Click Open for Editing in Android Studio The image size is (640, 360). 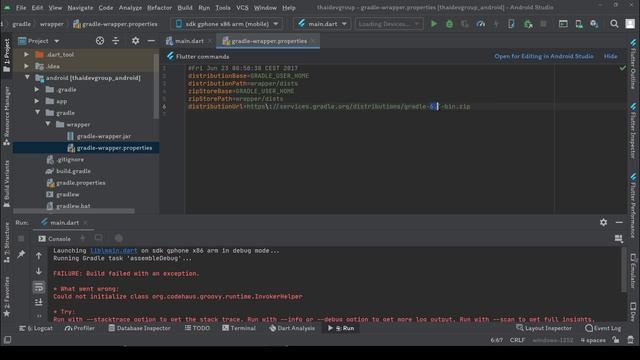544,56
